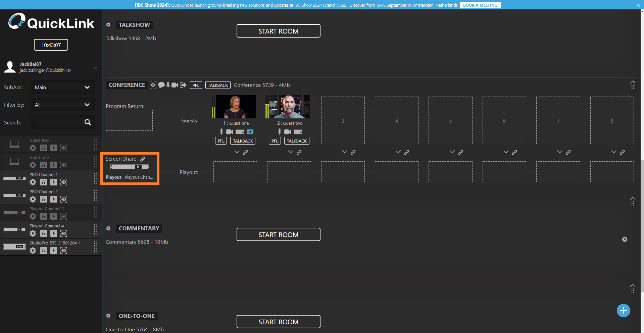Toggle preview eye for Playout Channel 4
644x333 pixels.
tap(64, 233)
